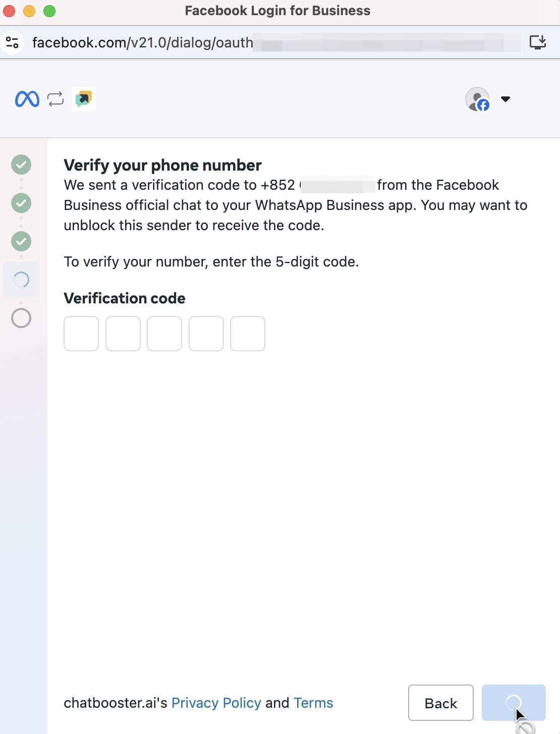Expand the account dropdown arrow

[x=506, y=99]
